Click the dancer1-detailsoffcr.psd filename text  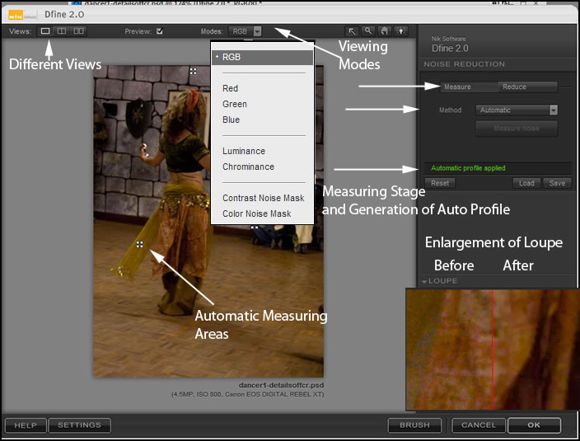click(281, 385)
